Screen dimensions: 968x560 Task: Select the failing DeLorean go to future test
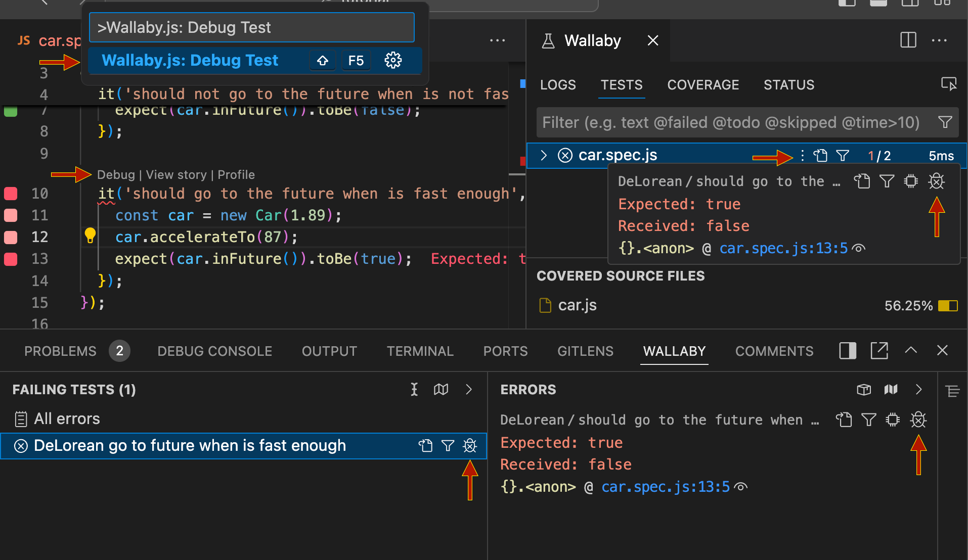[243, 446]
